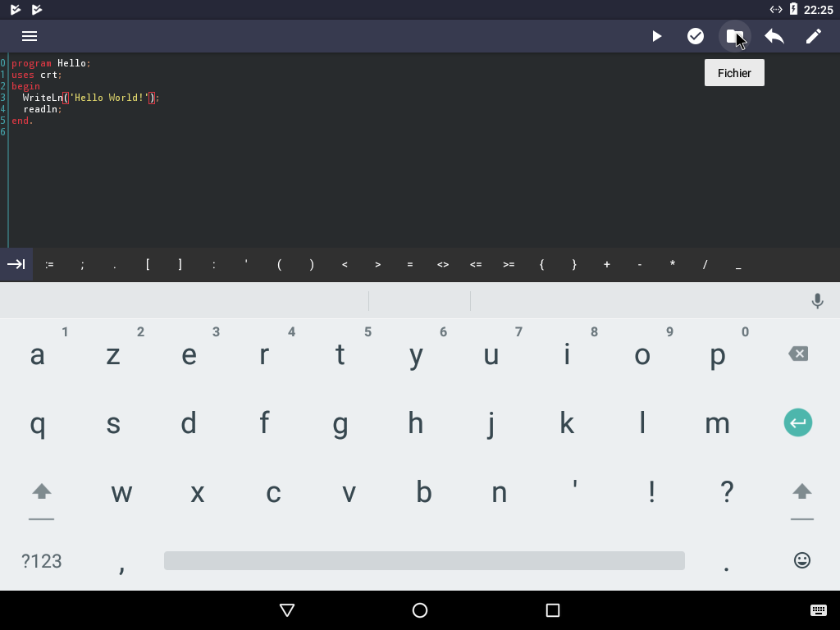The width and height of the screenshot is (840, 630).
Task: Tap the pencil edit icon
Action: (813, 36)
